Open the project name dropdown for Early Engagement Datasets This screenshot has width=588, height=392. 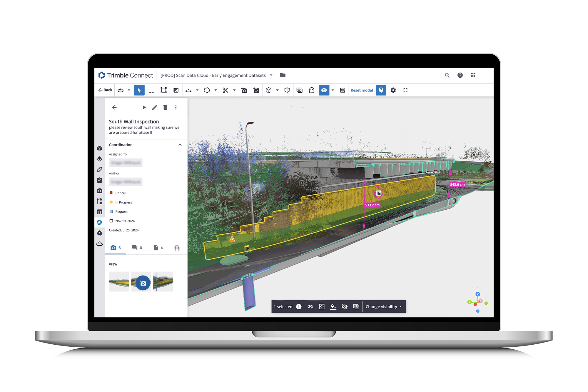[271, 75]
